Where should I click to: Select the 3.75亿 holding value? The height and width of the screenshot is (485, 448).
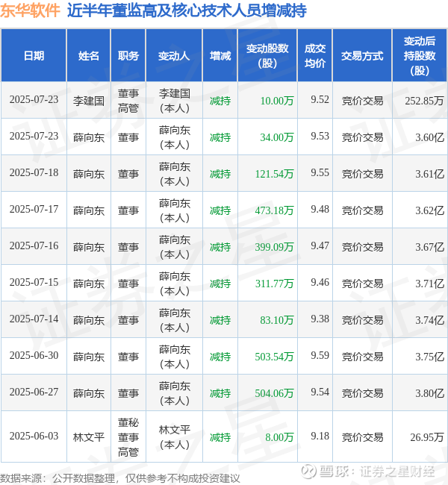tap(429, 357)
